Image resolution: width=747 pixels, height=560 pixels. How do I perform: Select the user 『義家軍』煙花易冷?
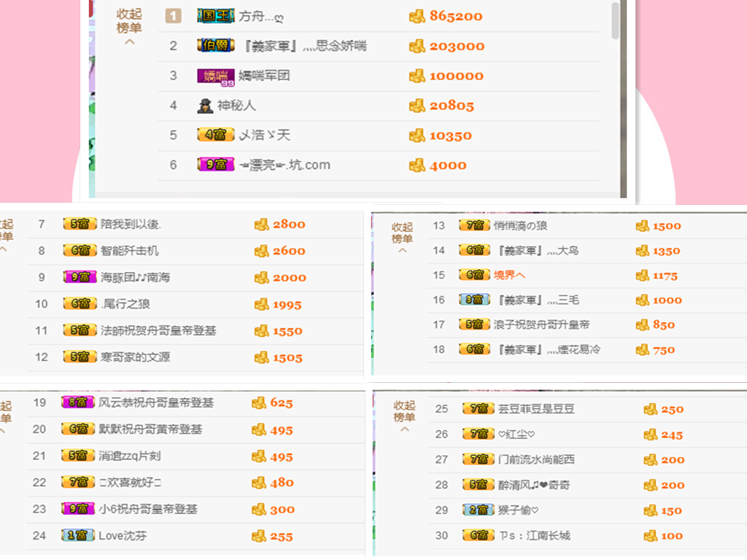[549, 349]
